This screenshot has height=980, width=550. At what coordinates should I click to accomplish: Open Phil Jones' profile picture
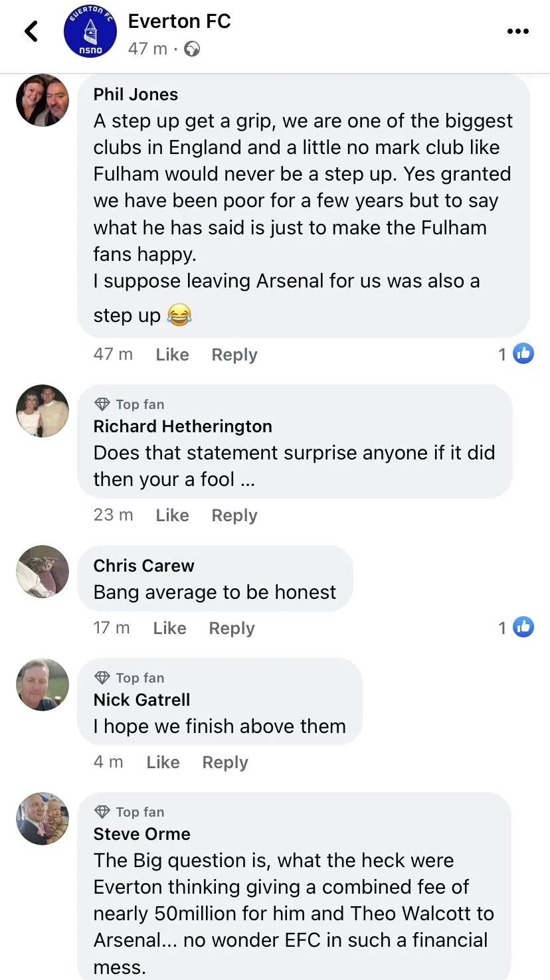43,100
